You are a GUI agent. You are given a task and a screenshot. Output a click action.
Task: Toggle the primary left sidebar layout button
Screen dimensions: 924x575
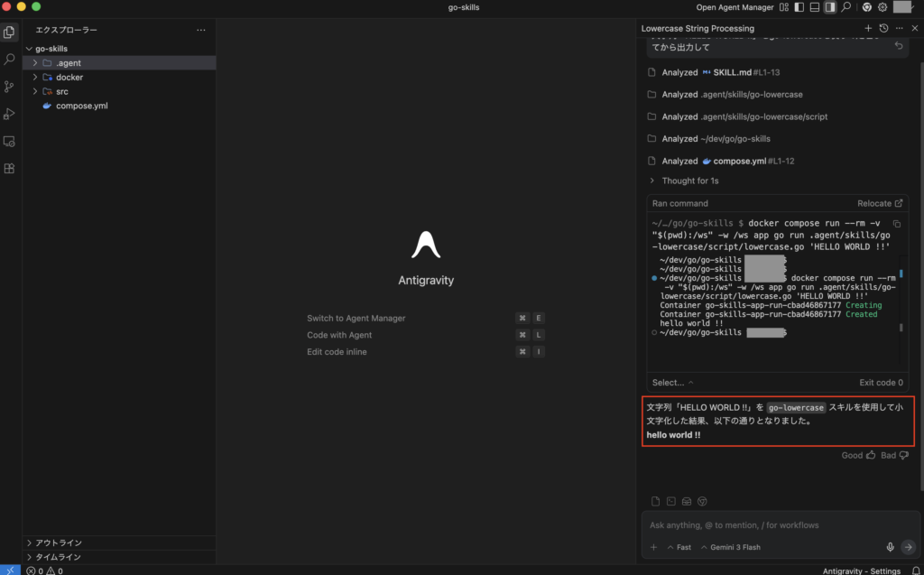click(x=799, y=7)
